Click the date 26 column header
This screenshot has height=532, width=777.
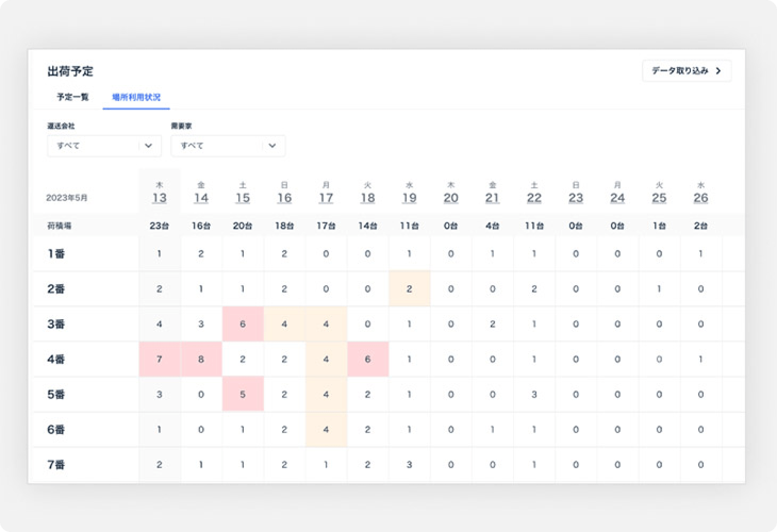tap(701, 193)
